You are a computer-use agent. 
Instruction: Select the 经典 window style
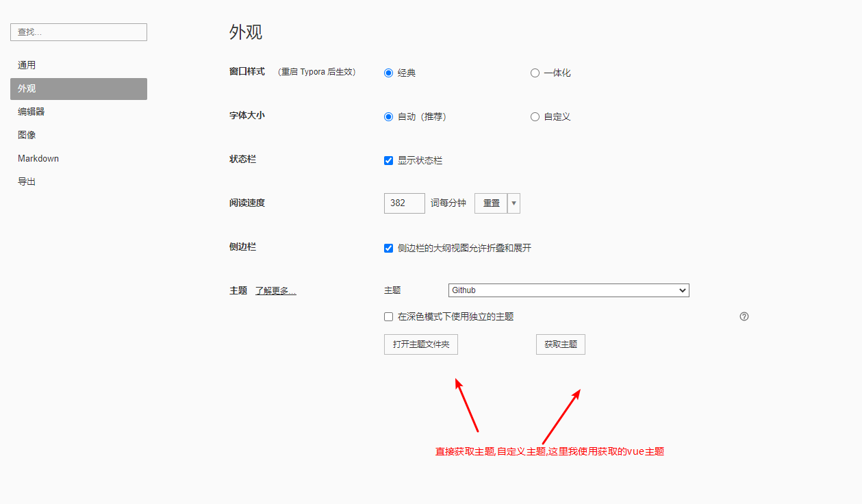pyautogui.click(x=389, y=73)
